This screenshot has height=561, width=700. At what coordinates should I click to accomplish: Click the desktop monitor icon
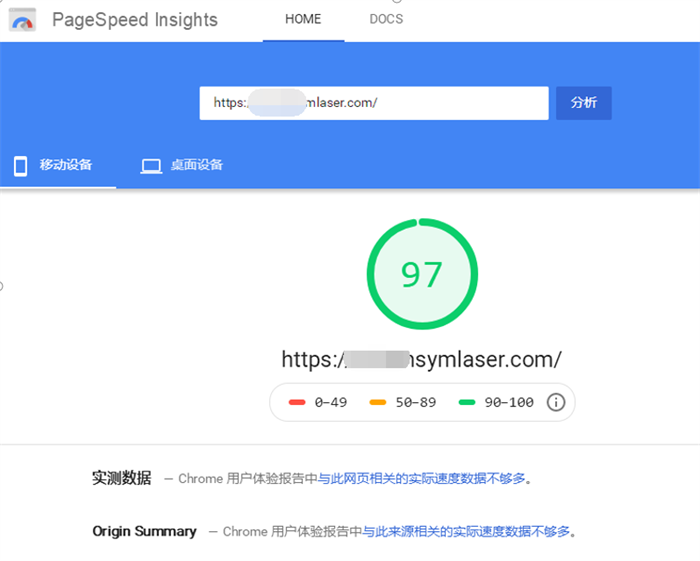click(x=151, y=166)
